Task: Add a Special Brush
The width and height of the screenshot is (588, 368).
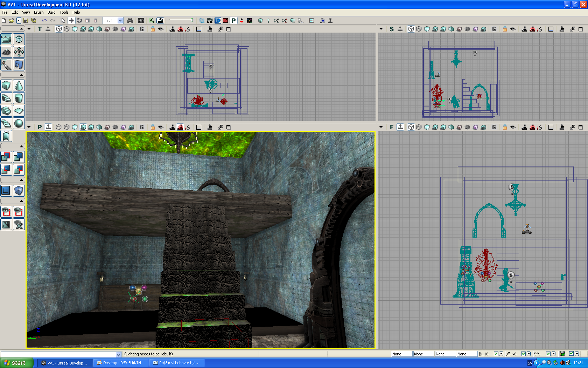Action: (x=6, y=191)
